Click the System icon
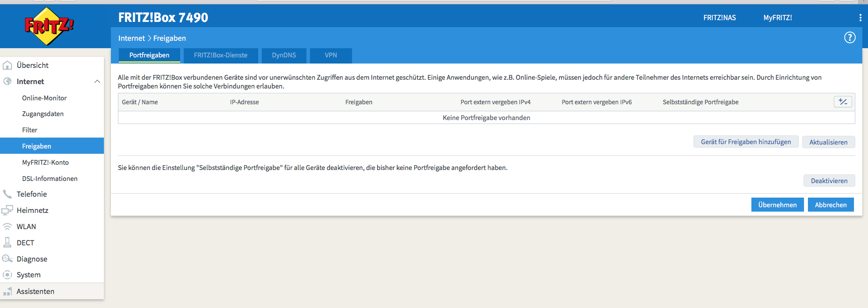The width and height of the screenshot is (868, 308). point(7,275)
